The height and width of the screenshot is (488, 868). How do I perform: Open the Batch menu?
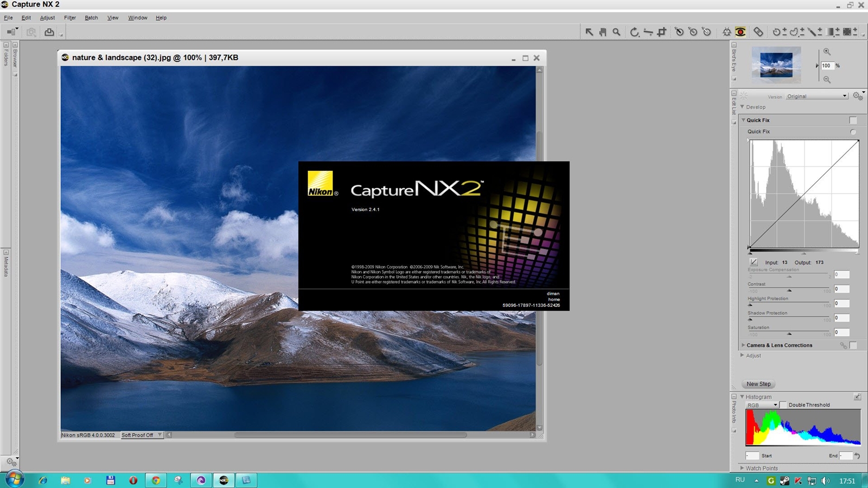pos(91,17)
